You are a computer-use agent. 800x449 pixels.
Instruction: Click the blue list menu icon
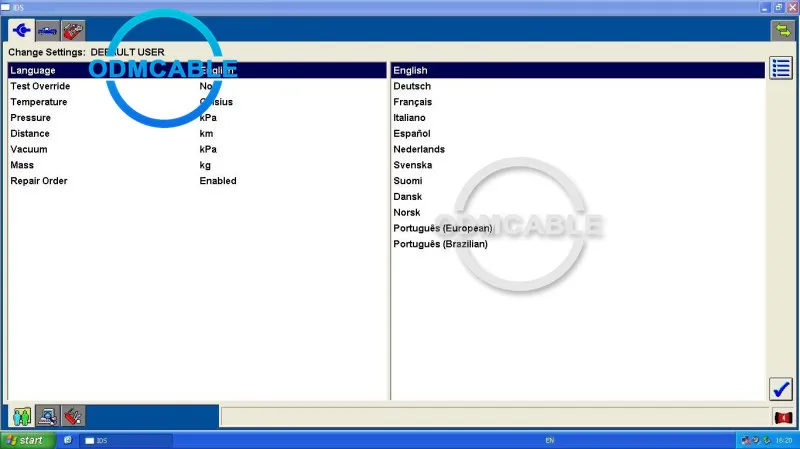coord(781,68)
